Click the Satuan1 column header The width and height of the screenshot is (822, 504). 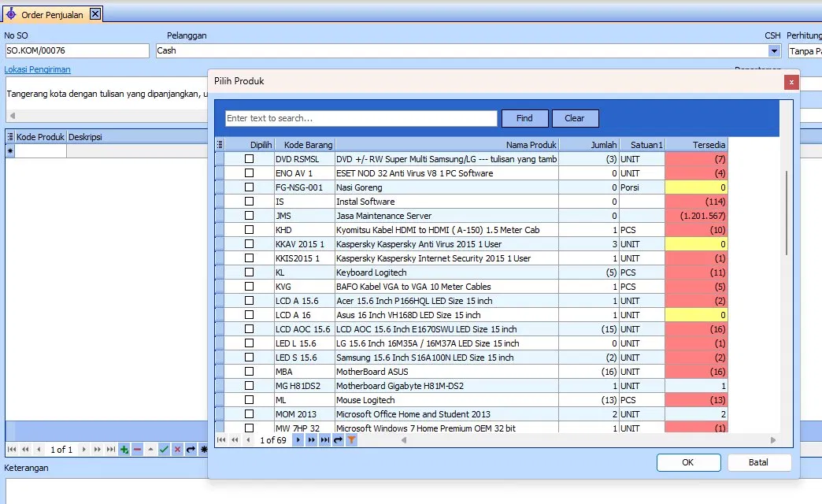click(x=642, y=145)
